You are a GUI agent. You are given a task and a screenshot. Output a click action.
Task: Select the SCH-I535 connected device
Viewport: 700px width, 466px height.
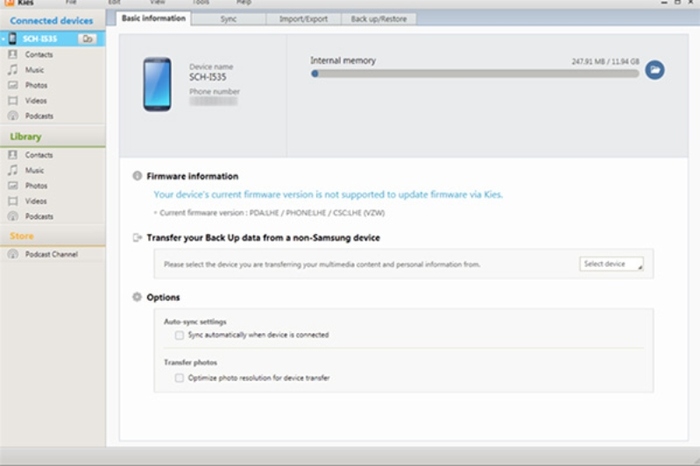(42, 39)
